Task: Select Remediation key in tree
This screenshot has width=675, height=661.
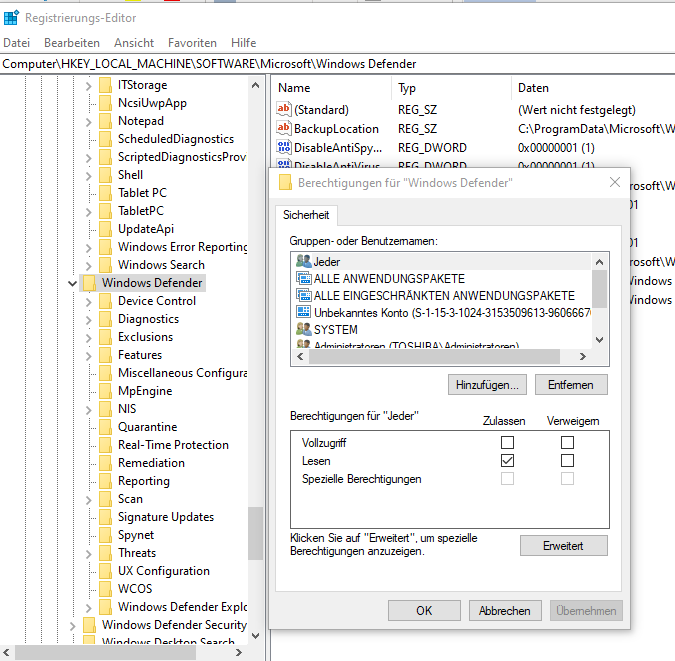Action: pyautogui.click(x=151, y=463)
